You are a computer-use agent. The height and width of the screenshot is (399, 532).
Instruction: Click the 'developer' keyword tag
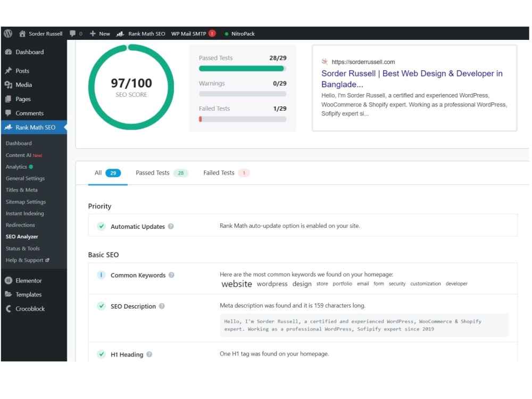point(456,284)
